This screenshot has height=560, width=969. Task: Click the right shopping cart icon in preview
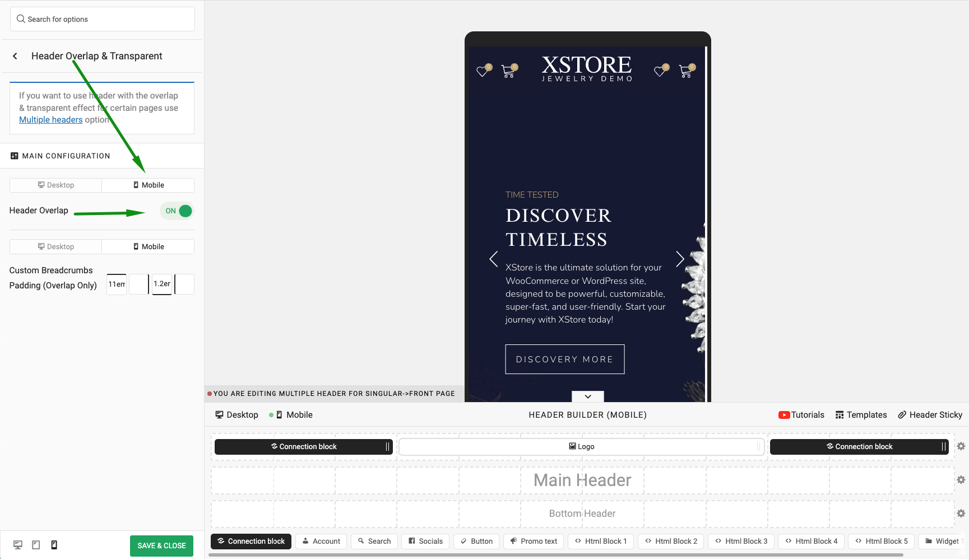pos(685,71)
